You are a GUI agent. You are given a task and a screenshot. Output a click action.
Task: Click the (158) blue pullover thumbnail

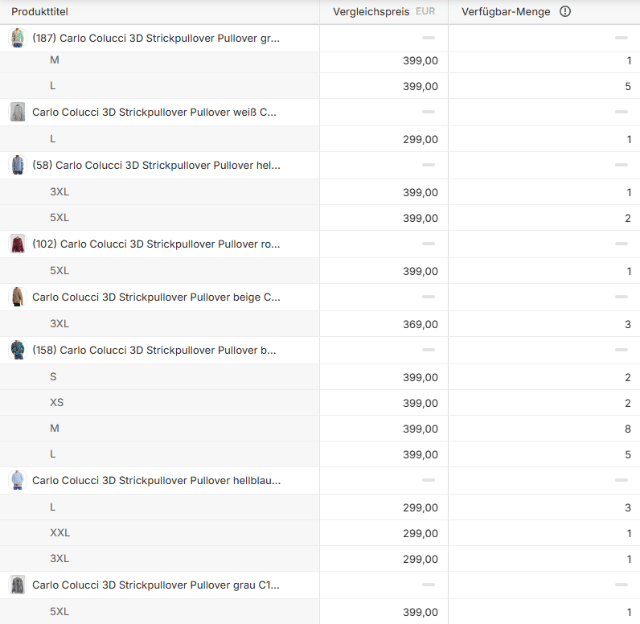click(17, 350)
